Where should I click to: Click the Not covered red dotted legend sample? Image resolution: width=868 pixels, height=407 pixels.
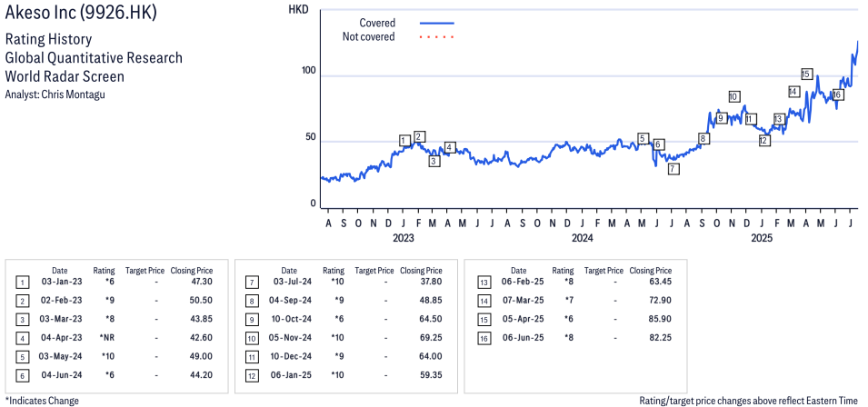click(x=437, y=37)
